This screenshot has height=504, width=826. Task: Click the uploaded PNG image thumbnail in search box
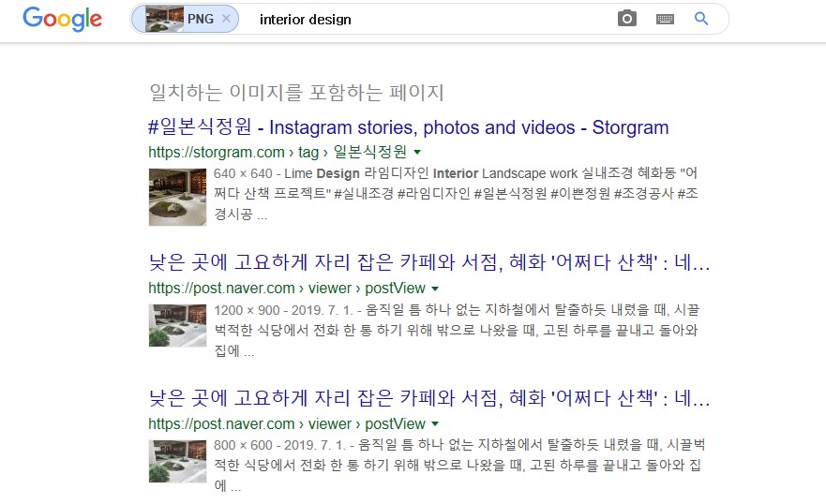[164, 19]
